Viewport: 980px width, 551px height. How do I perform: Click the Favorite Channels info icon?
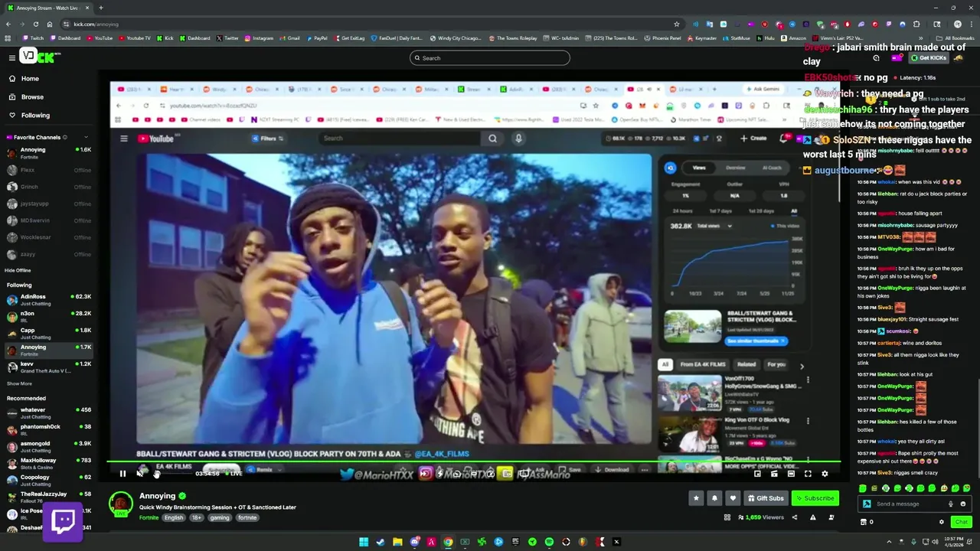coord(65,138)
